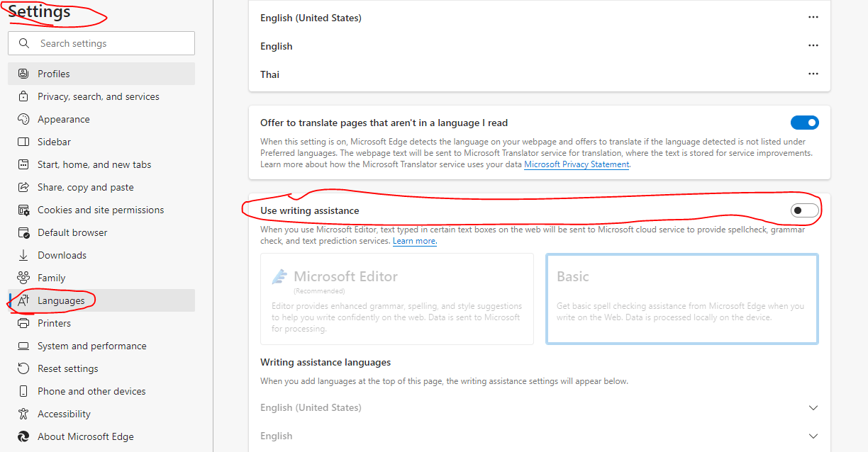This screenshot has height=452, width=868.
Task: Click the Downloads arrow icon
Action: pyautogui.click(x=23, y=255)
